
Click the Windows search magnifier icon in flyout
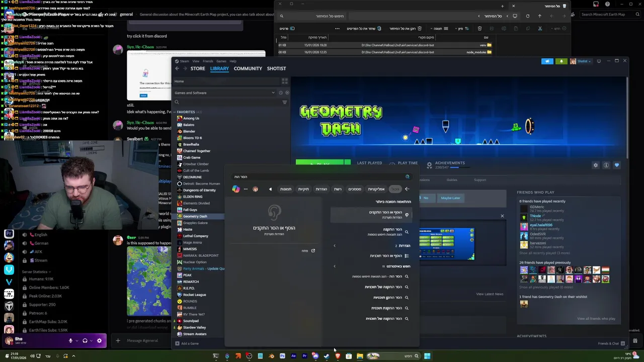[408, 176]
